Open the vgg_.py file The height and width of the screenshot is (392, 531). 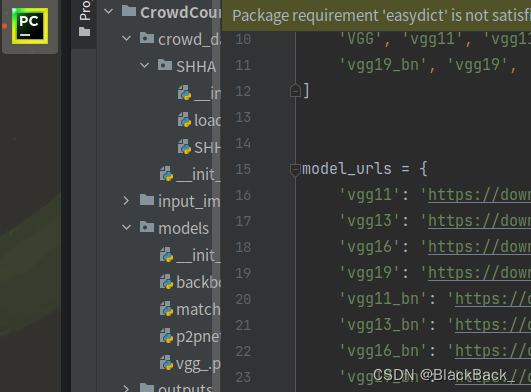tap(198, 364)
